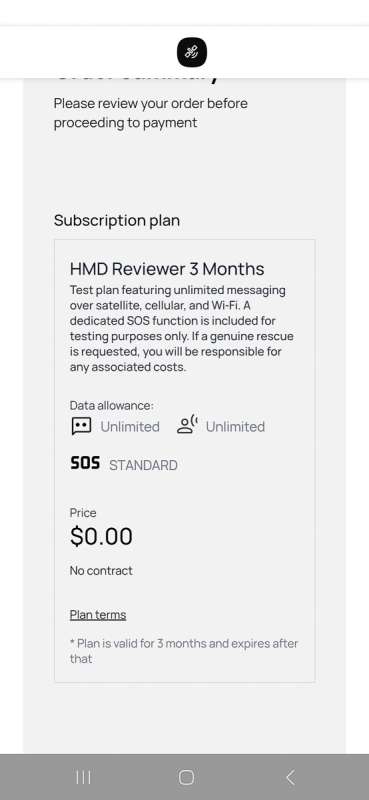This screenshot has height=800, width=369.
Task: Tap the plan validity footnote
Action: (x=184, y=651)
